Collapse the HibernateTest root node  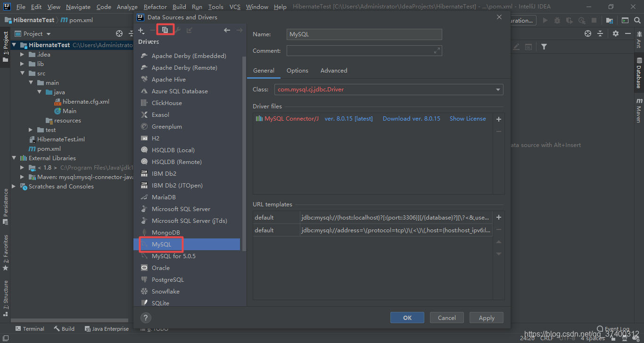tap(14, 45)
